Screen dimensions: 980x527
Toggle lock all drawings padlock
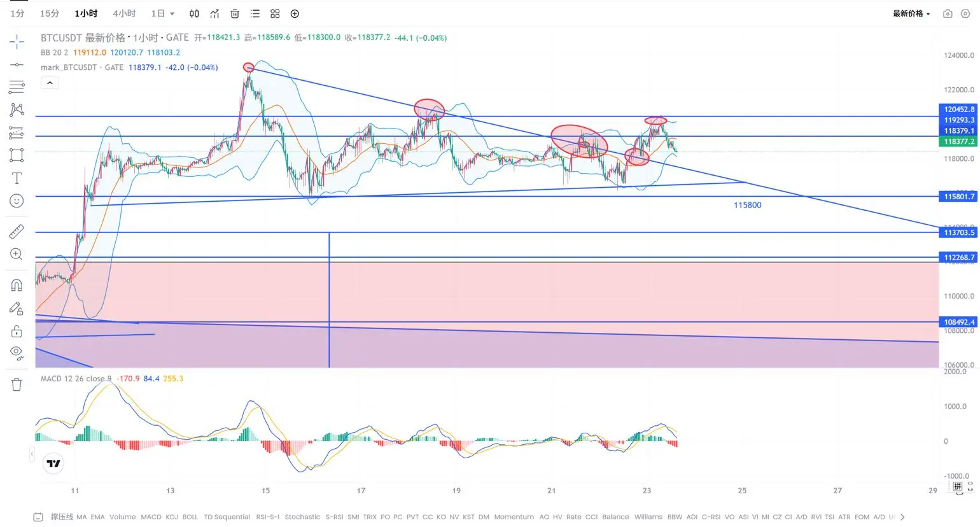coord(17,331)
